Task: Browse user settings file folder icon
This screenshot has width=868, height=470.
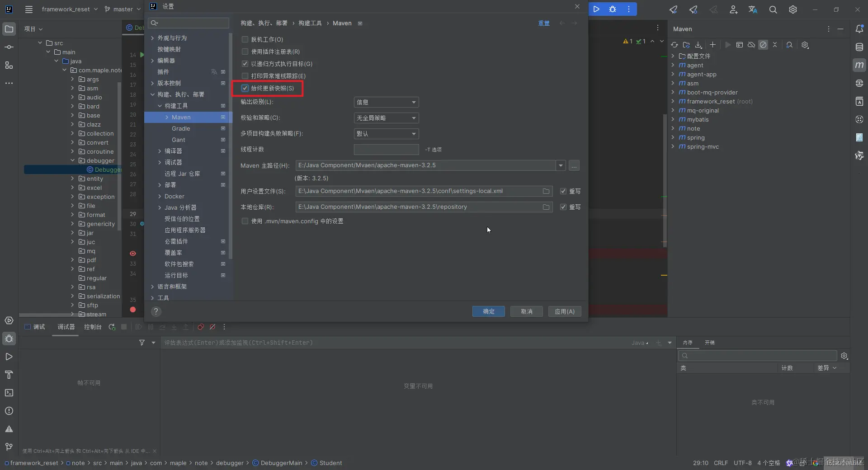Action: pos(546,191)
